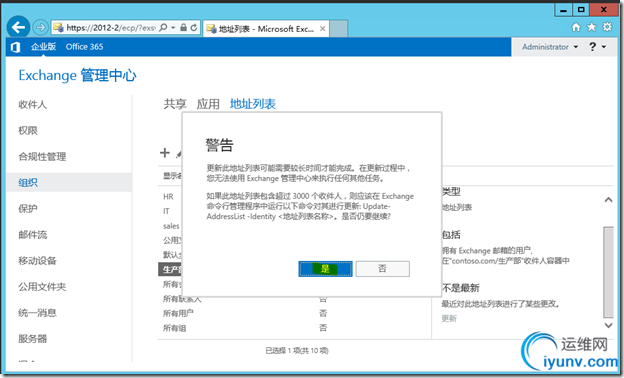Open the address bar dropdown arrow
This screenshot has width=624, height=378.
pos(173,27)
